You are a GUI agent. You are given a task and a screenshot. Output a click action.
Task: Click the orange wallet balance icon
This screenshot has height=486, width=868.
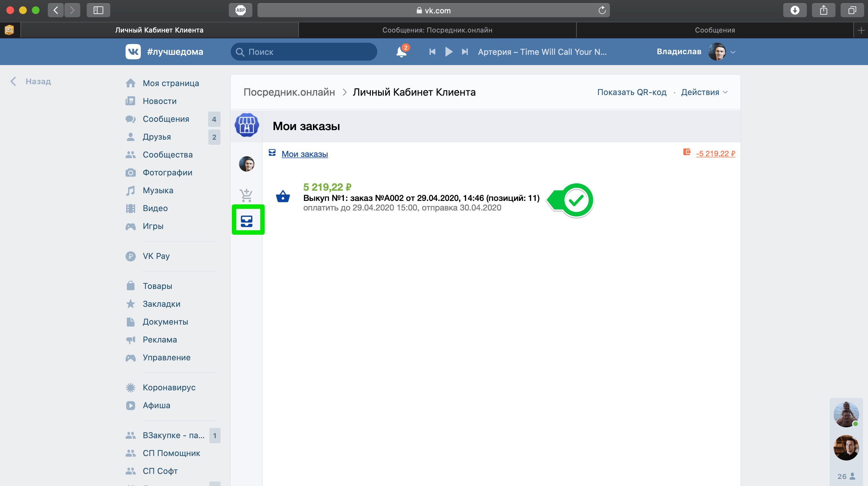686,152
